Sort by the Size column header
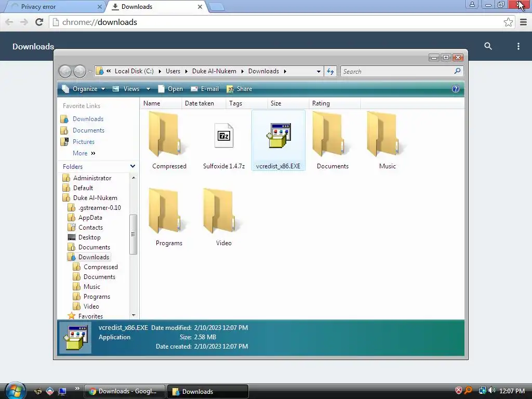 288,103
